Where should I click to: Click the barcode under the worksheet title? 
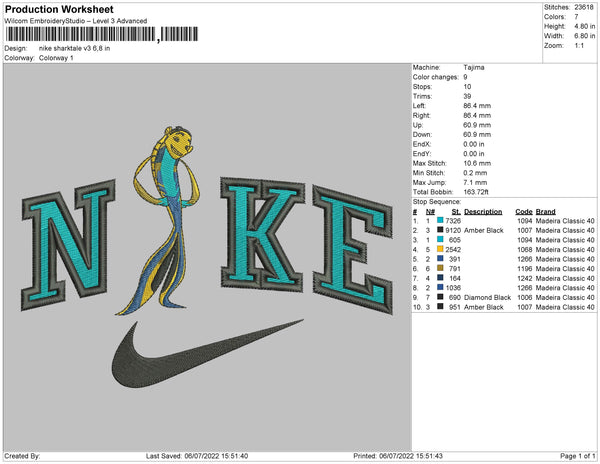pos(102,34)
